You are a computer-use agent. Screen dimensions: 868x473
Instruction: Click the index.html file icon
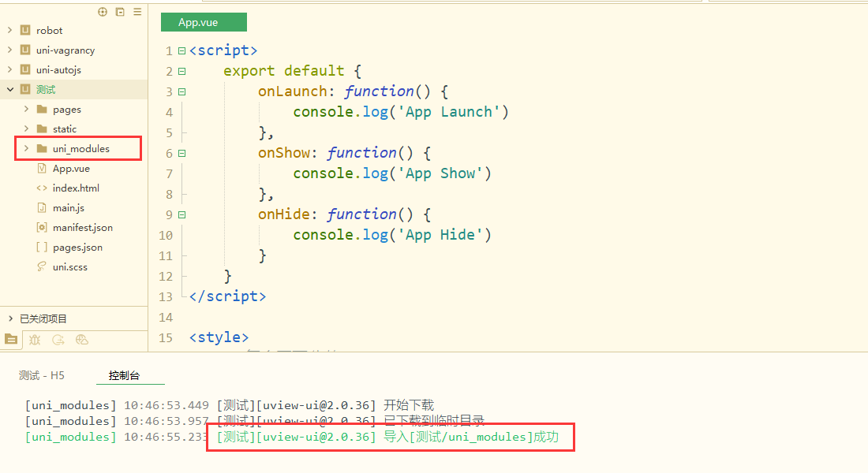coord(42,188)
